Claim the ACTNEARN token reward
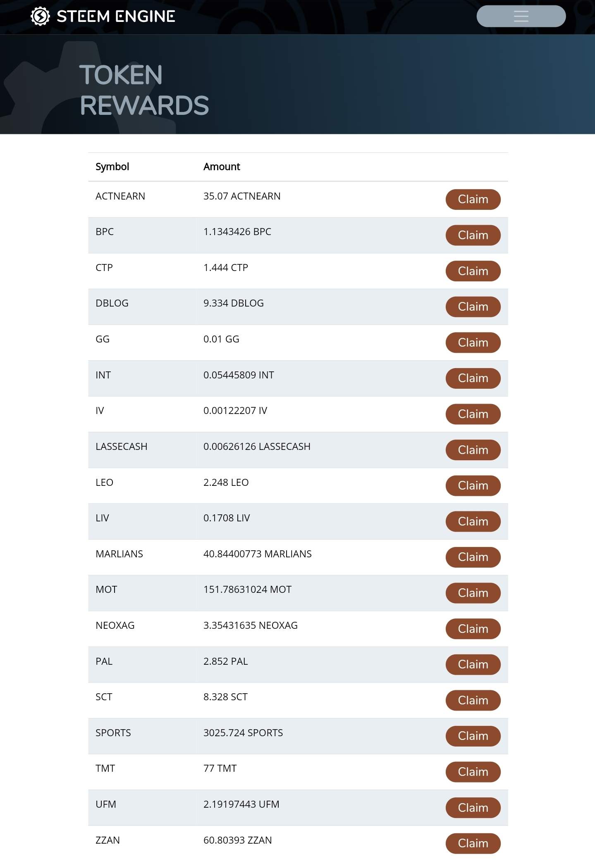Screen dimensions: 595x868 point(473,200)
